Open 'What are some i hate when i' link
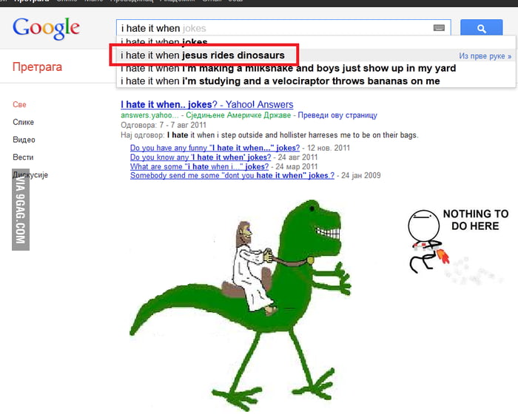The image size is (518, 420). tap(199, 166)
